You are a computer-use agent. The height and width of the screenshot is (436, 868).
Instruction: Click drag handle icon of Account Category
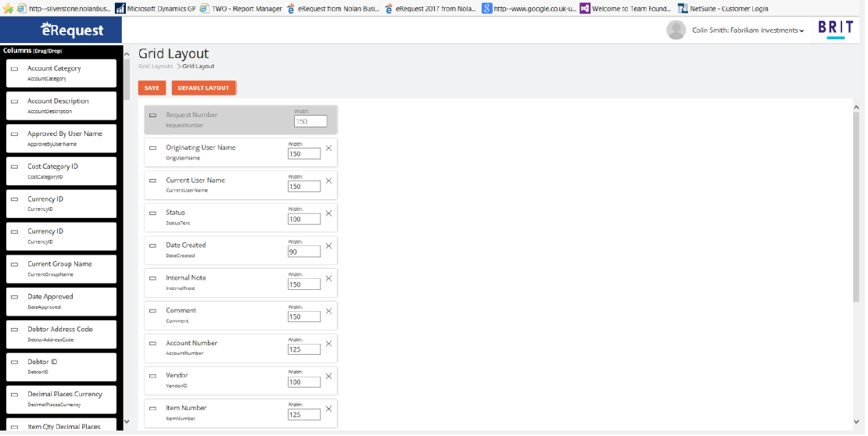[14, 70]
